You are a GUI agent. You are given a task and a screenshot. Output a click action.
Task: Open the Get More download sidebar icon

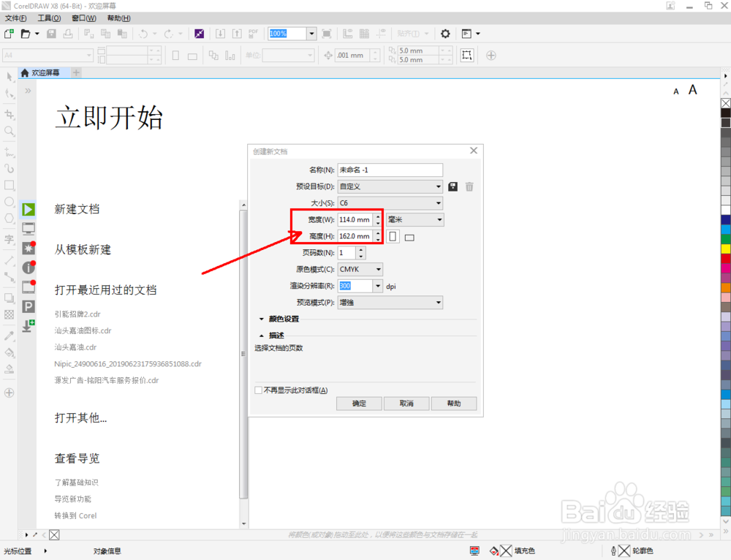click(29, 325)
